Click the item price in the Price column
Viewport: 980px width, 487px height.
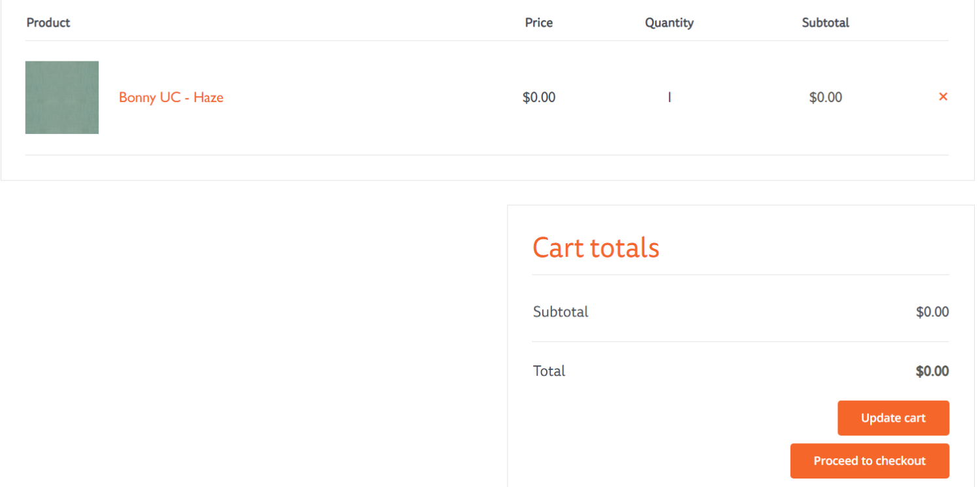[x=539, y=97]
